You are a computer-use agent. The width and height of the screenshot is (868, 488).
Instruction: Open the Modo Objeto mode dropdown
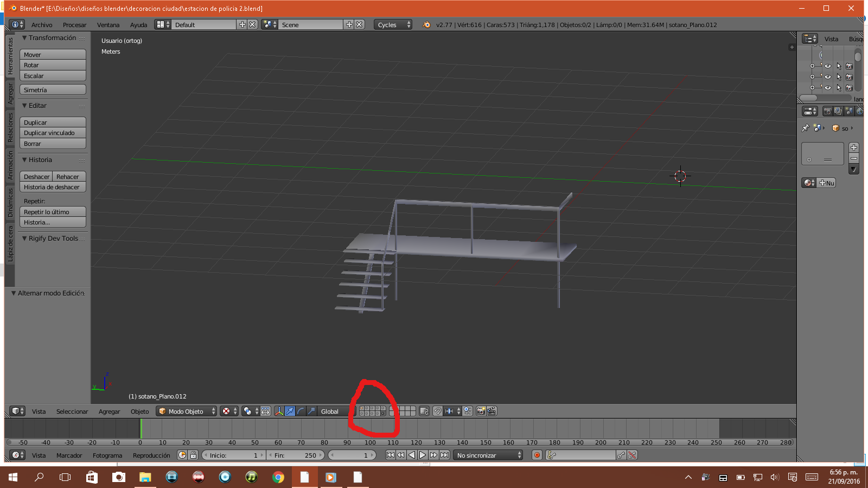(x=187, y=411)
